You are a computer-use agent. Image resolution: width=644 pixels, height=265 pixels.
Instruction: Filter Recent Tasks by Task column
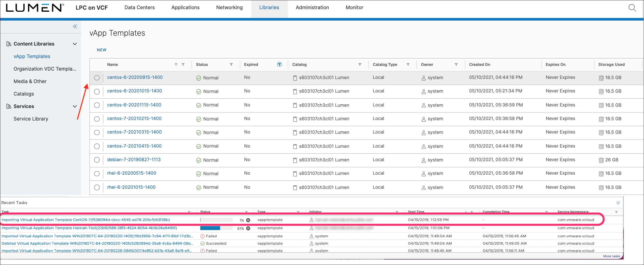tap(189, 212)
